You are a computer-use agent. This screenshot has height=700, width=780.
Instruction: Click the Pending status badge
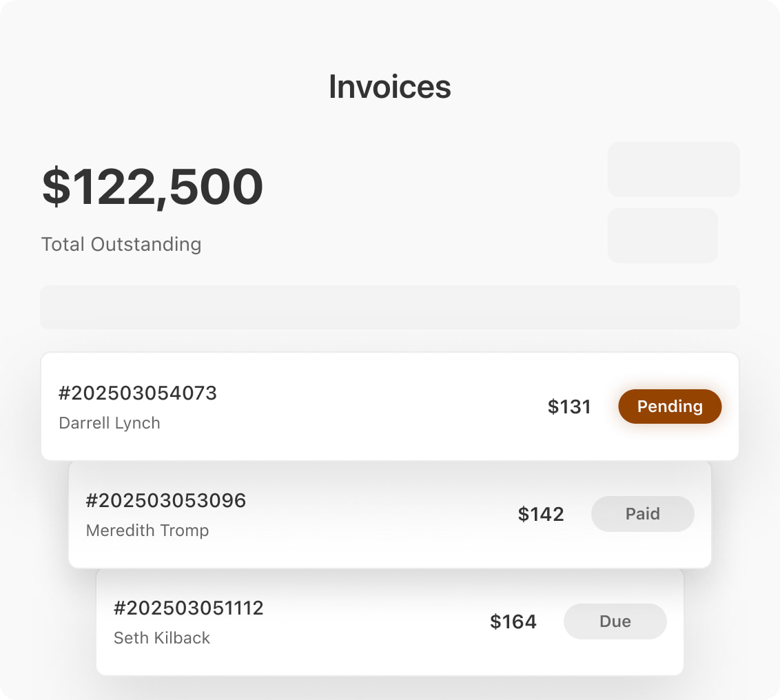click(x=669, y=406)
